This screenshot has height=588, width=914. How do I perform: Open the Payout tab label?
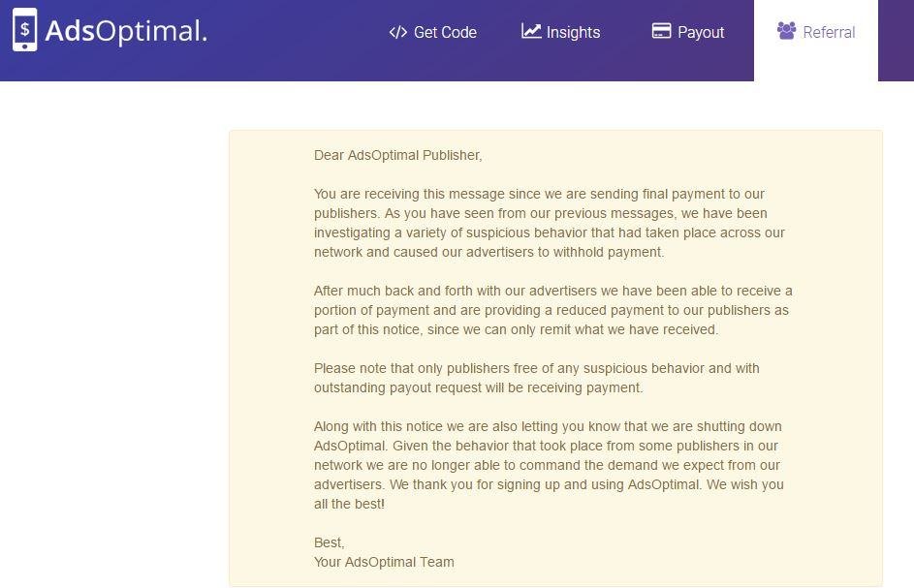pos(701,32)
